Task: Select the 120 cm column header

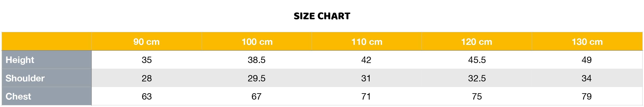Action: [477, 42]
